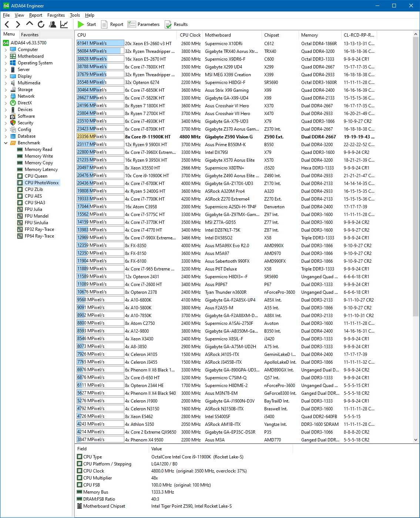This screenshot has width=420, height=518.
Task: Open benchmark Parameters
Action: [144, 24]
